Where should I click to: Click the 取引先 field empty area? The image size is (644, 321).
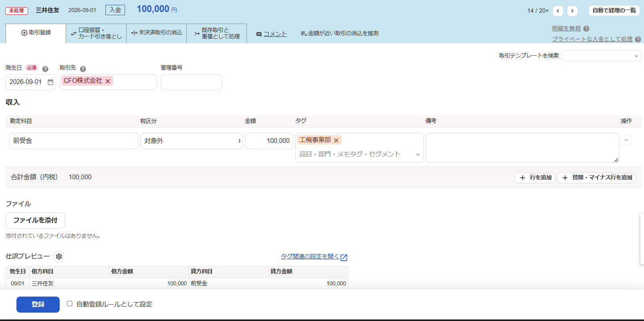(x=134, y=82)
